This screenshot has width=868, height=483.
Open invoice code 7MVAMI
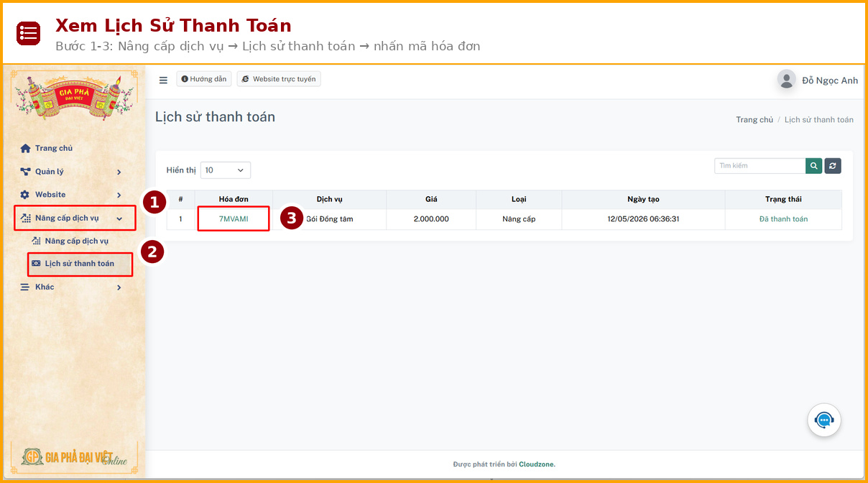(234, 219)
